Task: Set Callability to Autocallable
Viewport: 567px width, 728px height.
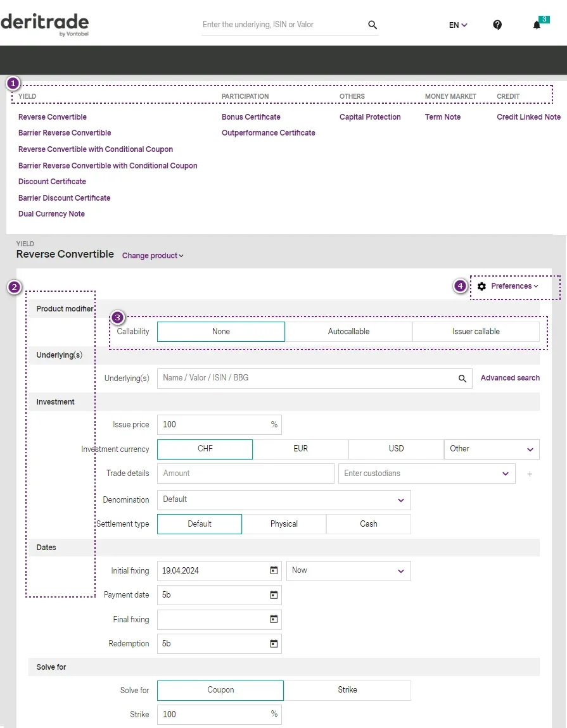Action: (x=348, y=332)
